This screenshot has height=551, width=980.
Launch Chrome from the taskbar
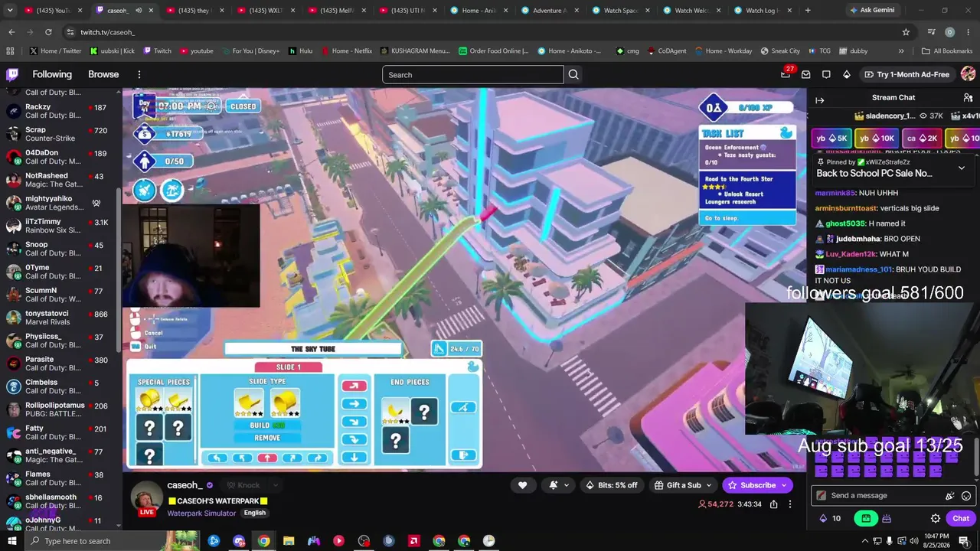(x=263, y=541)
